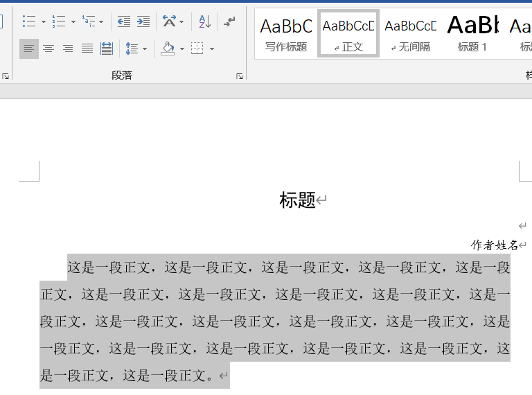This screenshot has height=395, width=532.
Task: Expand borders dropdown arrow
Action: point(212,49)
